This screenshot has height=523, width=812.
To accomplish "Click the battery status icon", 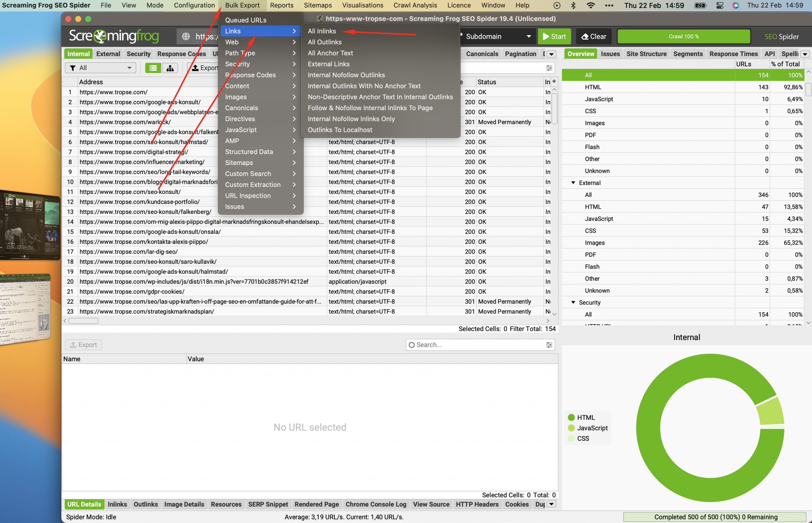I will 700,5.
